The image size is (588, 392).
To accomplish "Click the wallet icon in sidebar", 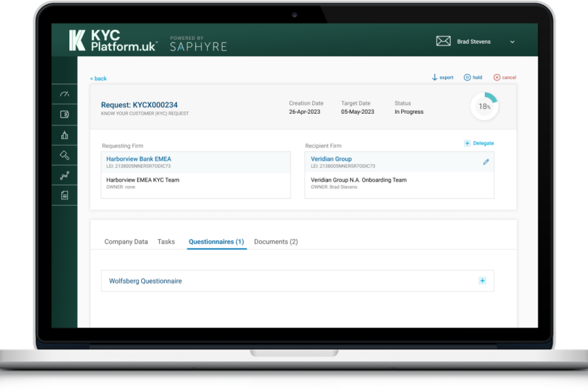I will coord(64,114).
